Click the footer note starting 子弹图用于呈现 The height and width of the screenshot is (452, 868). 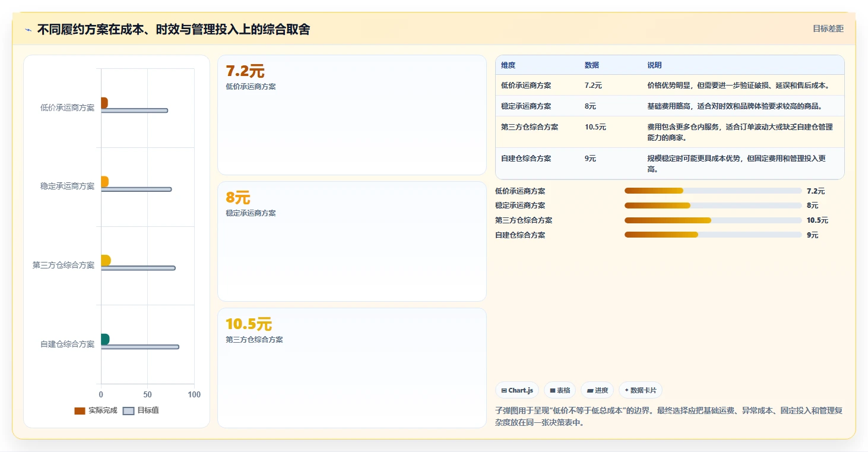tap(669, 417)
